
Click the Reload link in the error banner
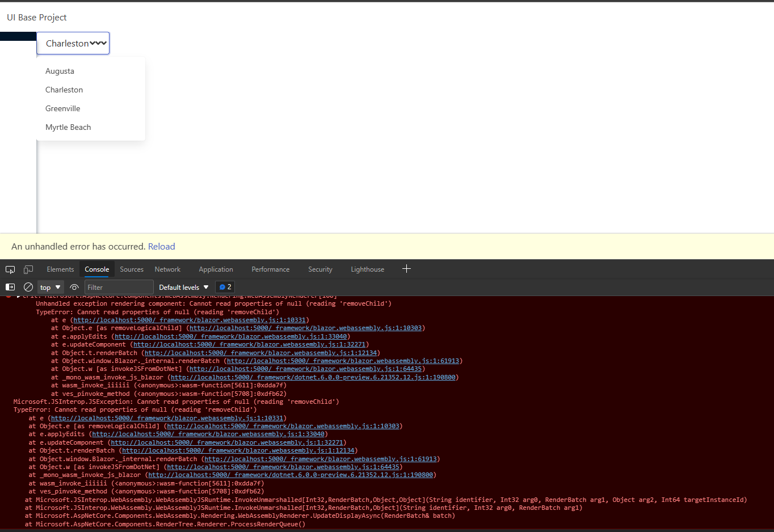tap(161, 246)
